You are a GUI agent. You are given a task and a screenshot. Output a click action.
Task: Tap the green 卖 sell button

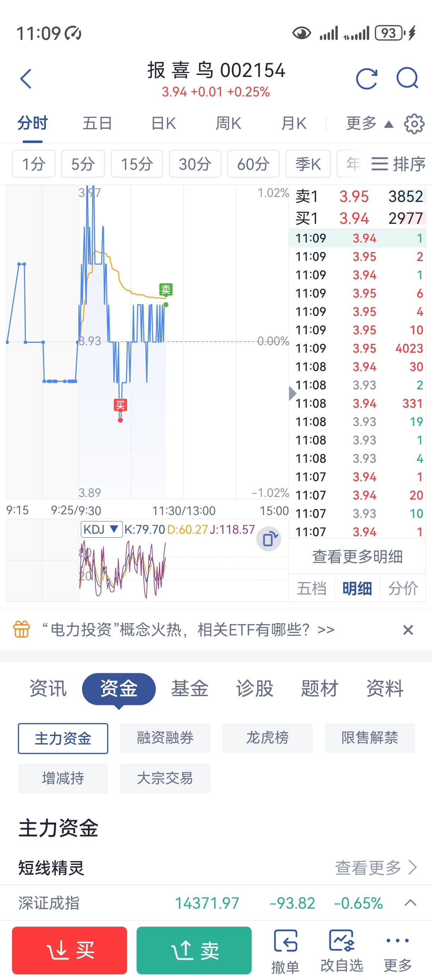[x=194, y=950]
